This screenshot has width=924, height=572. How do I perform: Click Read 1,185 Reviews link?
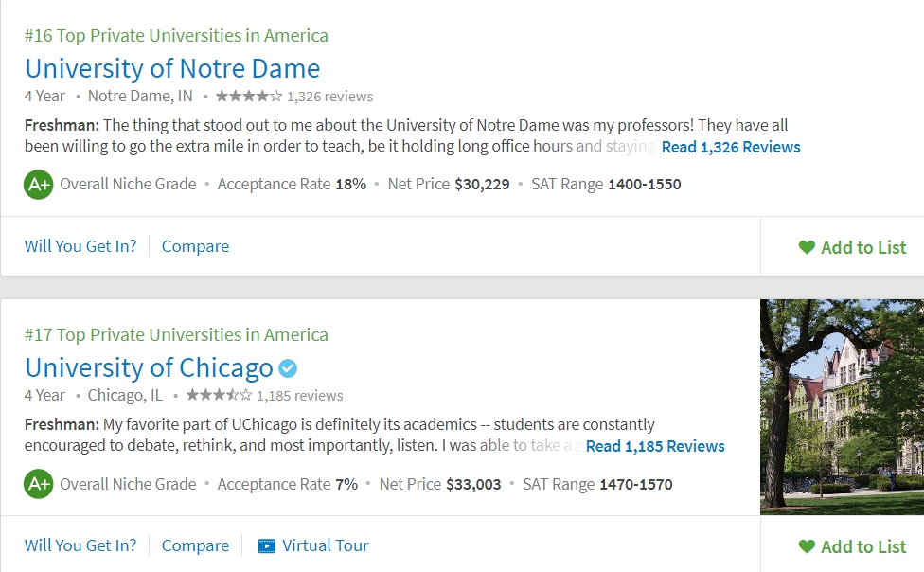coord(655,446)
